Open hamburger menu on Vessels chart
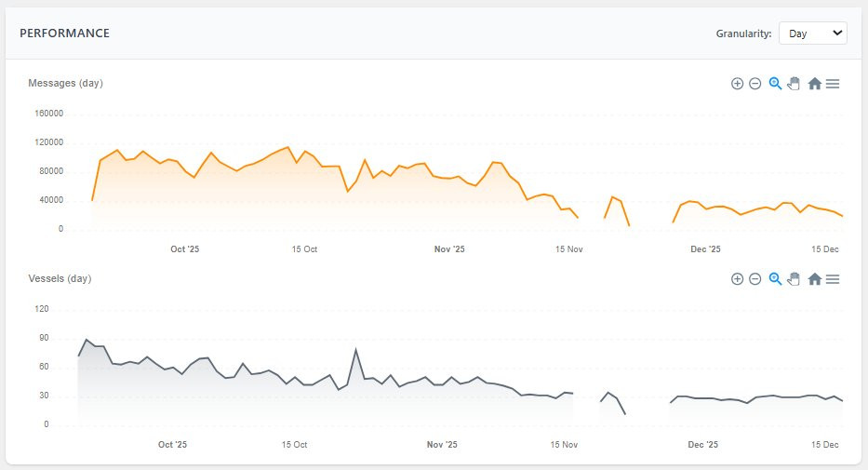The height and width of the screenshot is (470, 868). tap(833, 279)
